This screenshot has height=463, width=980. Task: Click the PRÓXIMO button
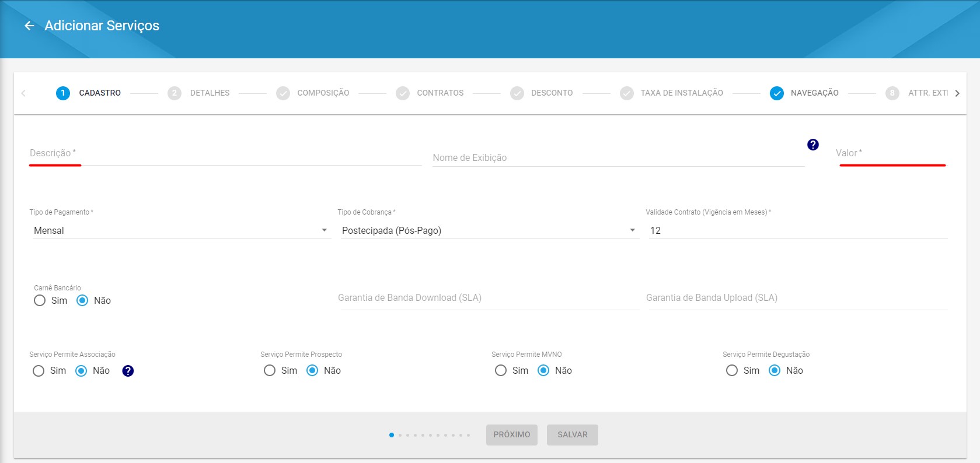(x=512, y=435)
